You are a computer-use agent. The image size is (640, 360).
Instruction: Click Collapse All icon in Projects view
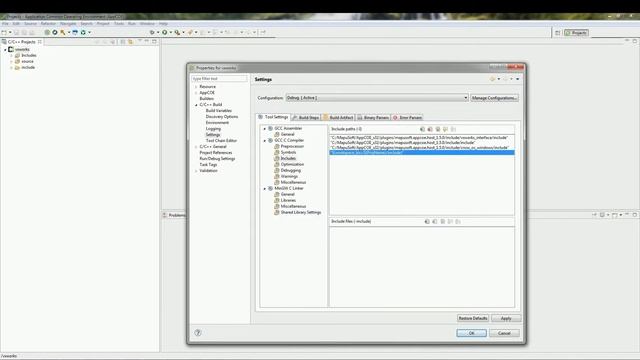[x=122, y=42]
